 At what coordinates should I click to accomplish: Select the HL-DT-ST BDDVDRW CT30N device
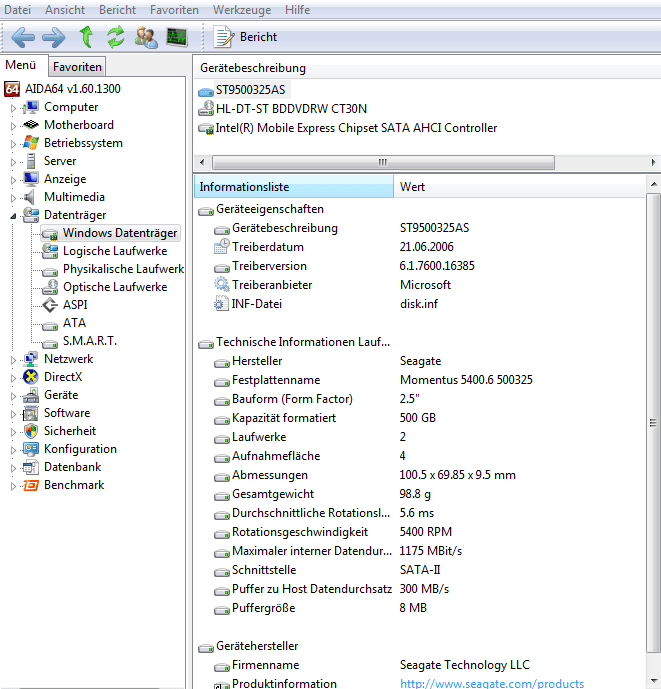[x=291, y=109]
